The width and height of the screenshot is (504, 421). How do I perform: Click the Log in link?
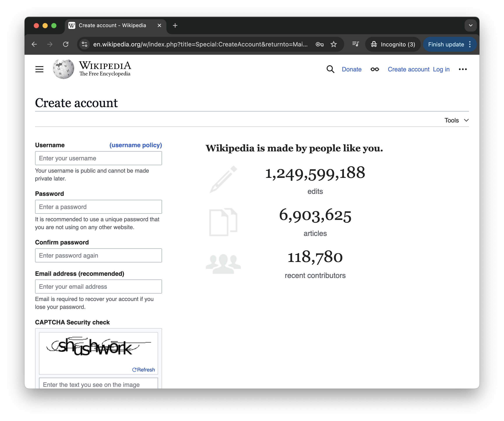441,69
